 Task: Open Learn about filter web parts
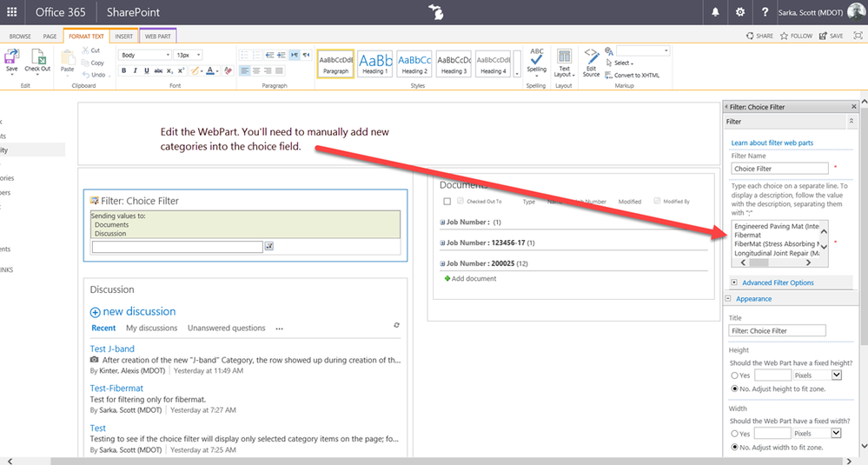click(772, 143)
